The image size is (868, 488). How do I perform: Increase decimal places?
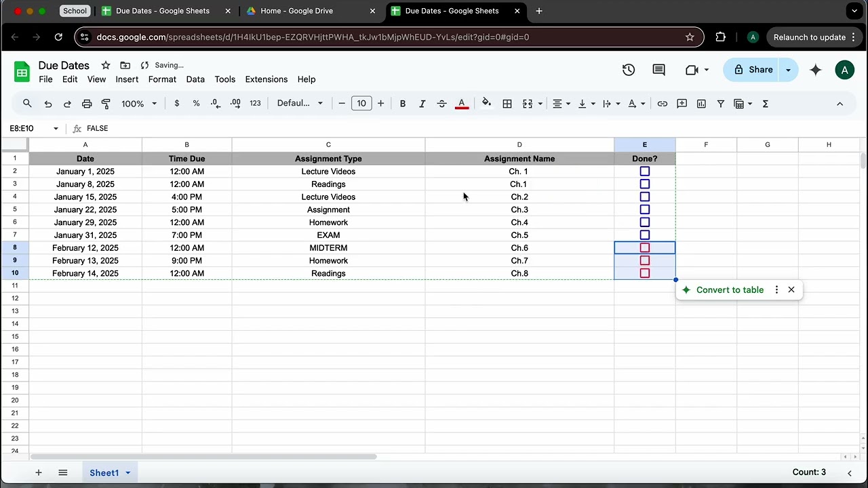(235, 104)
